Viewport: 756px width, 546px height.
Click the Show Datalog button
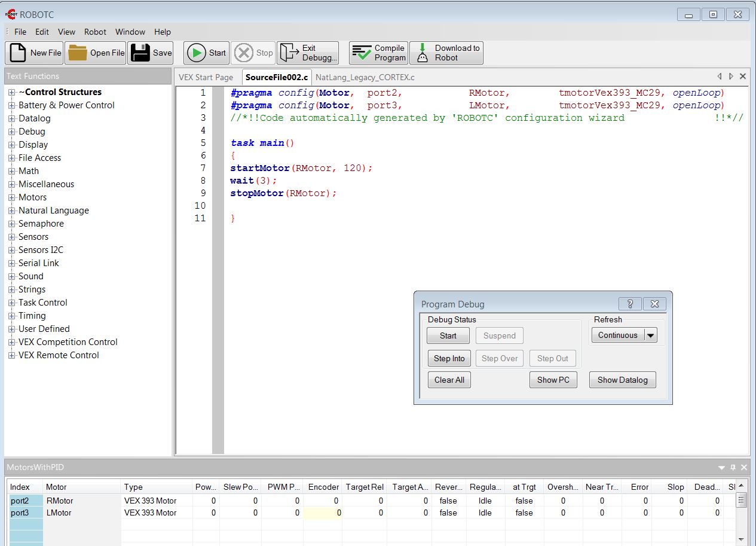[x=622, y=380]
